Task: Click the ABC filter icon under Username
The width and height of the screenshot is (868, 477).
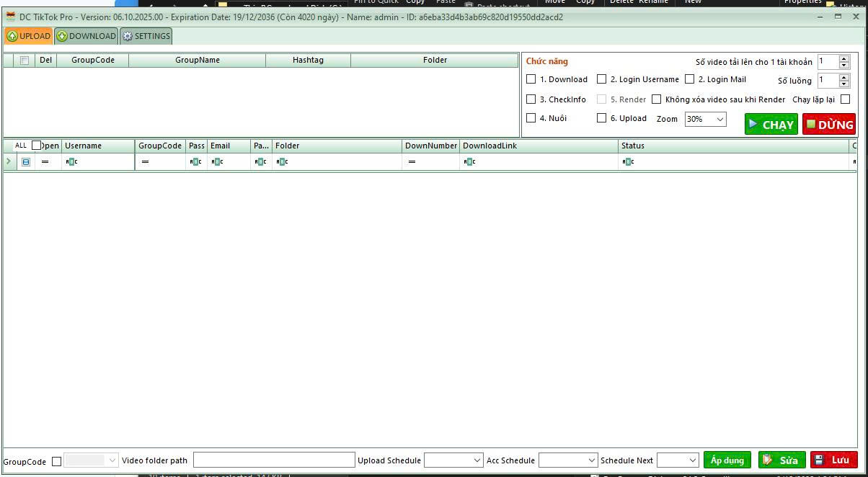Action: (71, 162)
